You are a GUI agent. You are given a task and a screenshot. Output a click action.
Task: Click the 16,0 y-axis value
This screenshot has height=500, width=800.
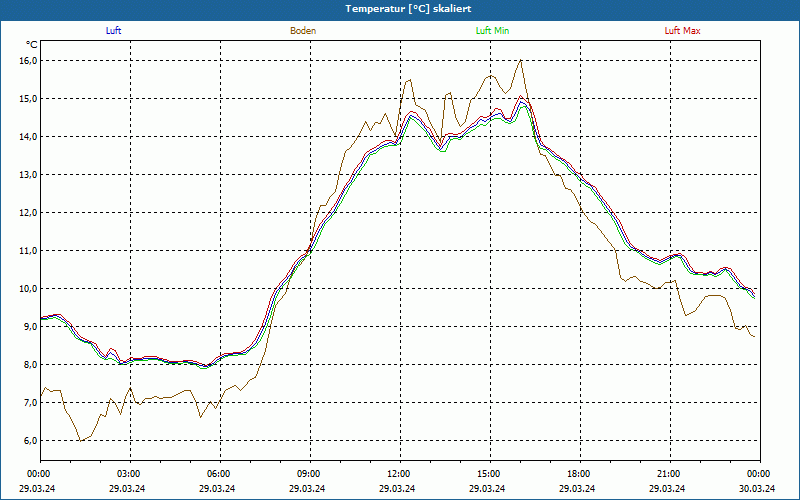click(29, 61)
